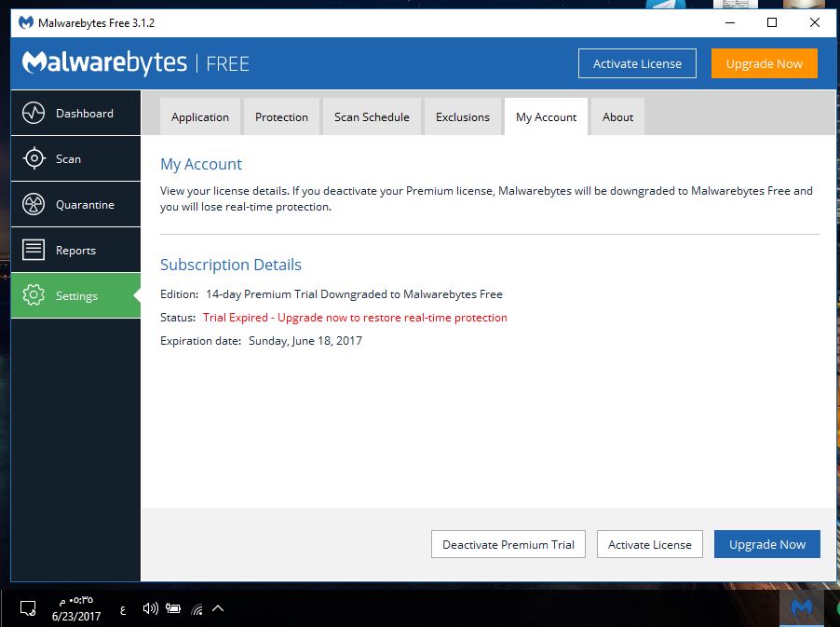This screenshot has height=627, width=840.
Task: Click the Deactivate Premium Trial button
Action: [508, 544]
